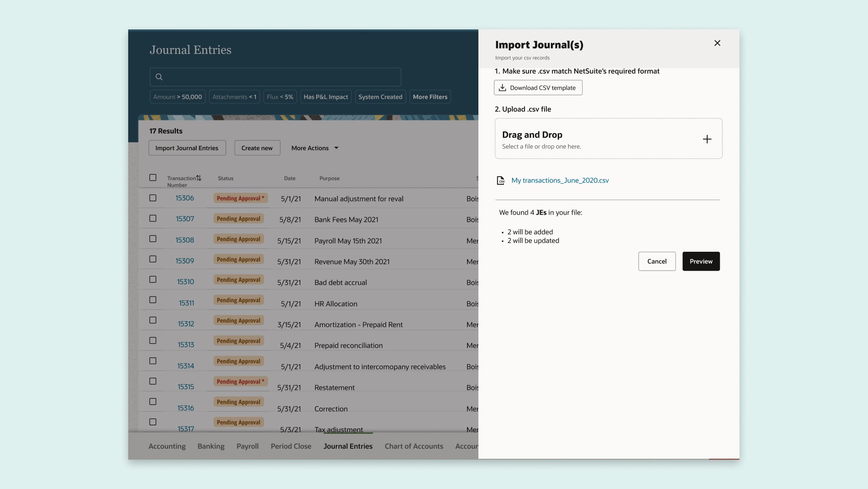Toggle the Attachments < 1 filter

point(234,97)
